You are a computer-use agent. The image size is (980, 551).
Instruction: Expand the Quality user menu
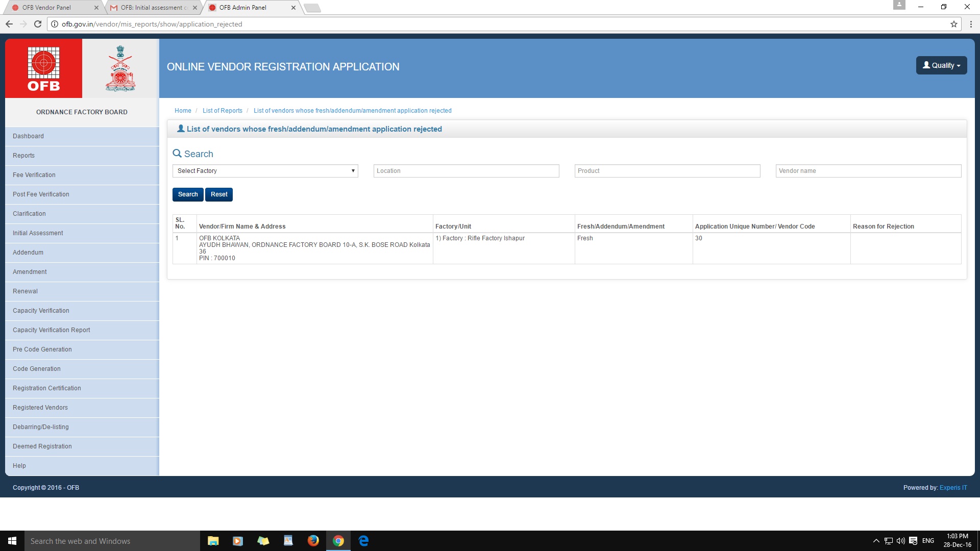[x=941, y=65]
